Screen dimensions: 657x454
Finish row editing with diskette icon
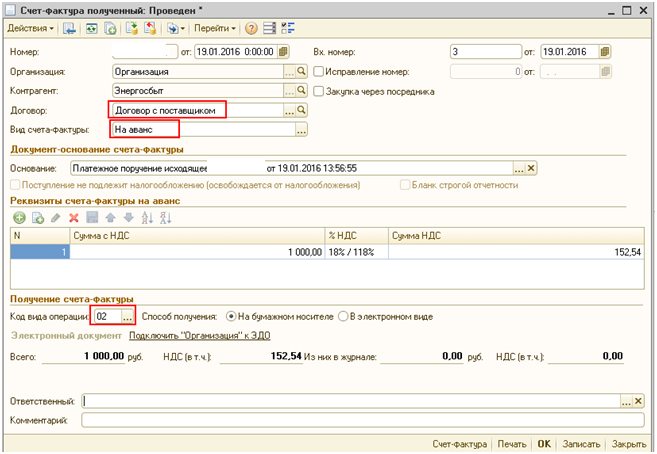coord(92,217)
